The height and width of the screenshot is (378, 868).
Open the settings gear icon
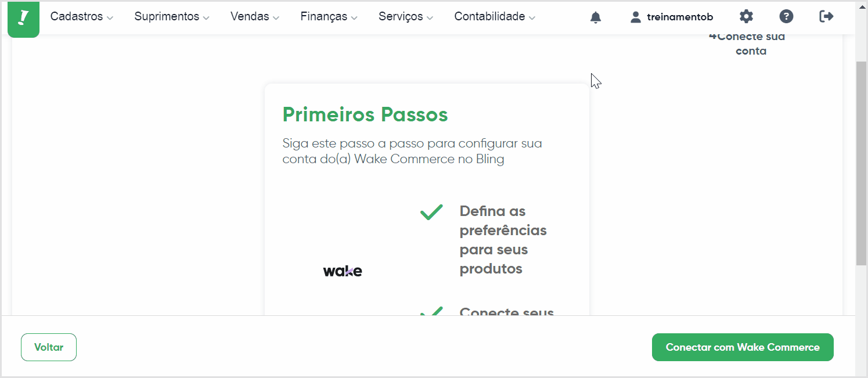click(746, 16)
